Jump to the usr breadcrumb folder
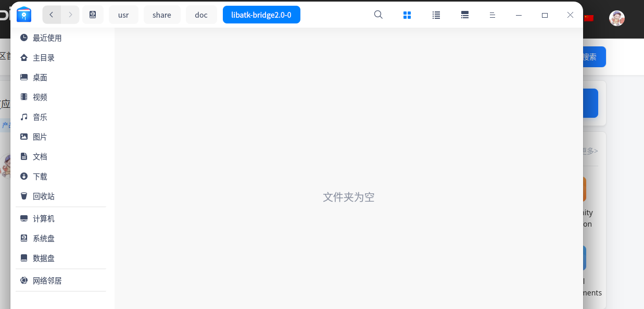 click(x=123, y=15)
